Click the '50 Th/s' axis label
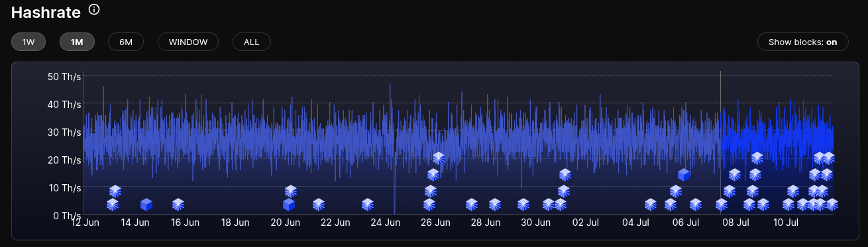The image size is (868, 247). [x=64, y=77]
